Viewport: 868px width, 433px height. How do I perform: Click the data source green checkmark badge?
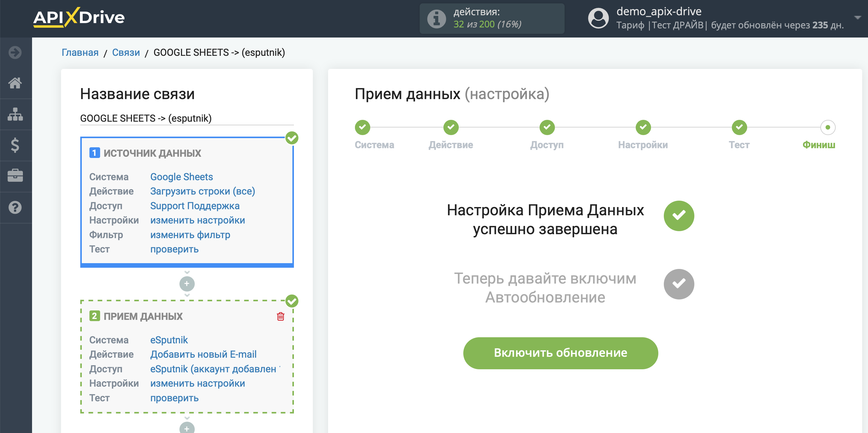(292, 138)
